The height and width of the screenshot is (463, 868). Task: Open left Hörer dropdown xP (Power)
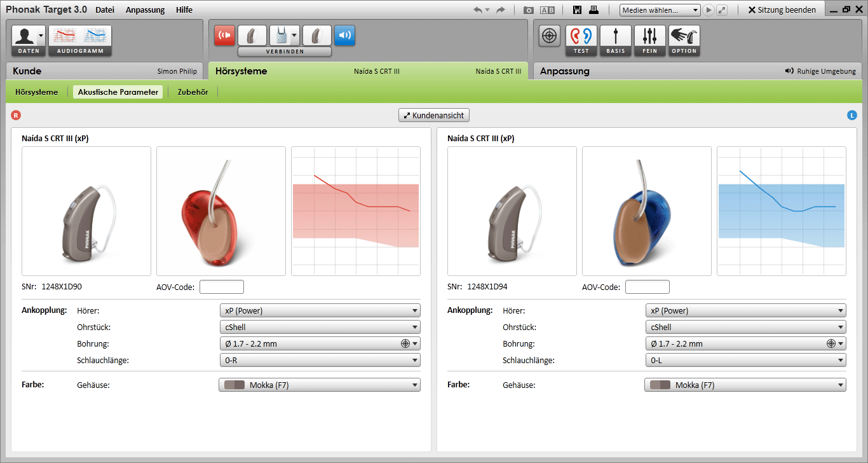745,310
